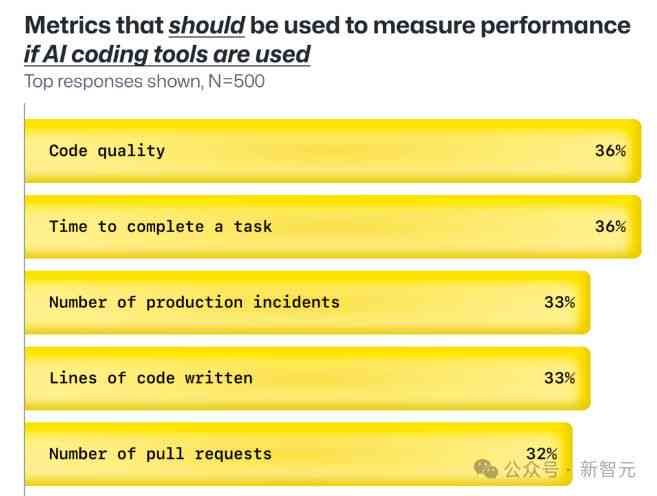Click the 'Metrics that' heading text
This screenshot has width=657, height=496.
(94, 26)
